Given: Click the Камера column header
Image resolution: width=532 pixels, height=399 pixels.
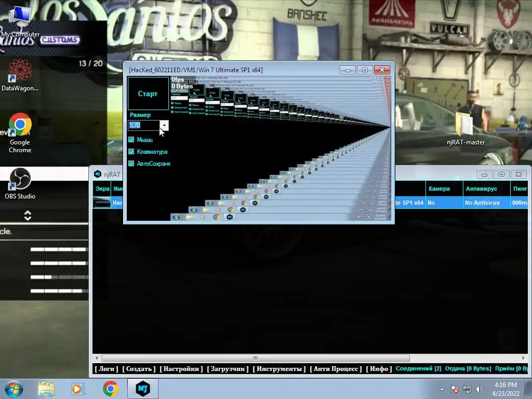Looking at the screenshot, I should click(x=444, y=189).
